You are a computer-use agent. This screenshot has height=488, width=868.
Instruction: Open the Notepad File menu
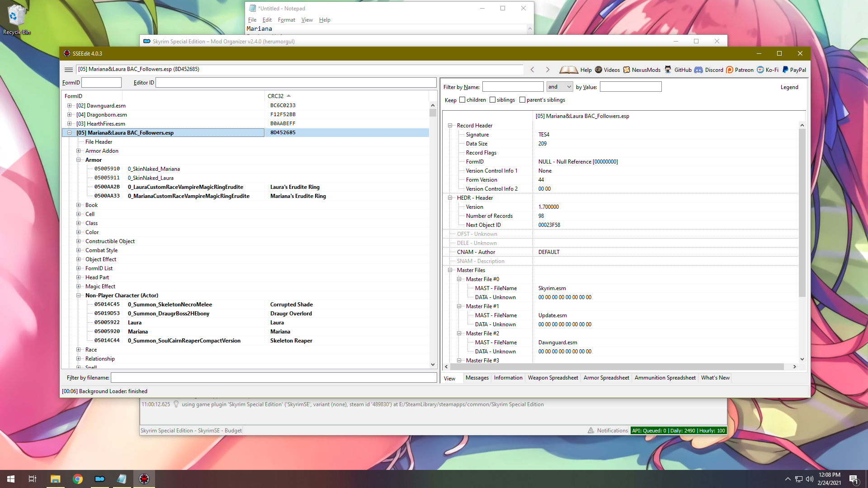(x=252, y=20)
